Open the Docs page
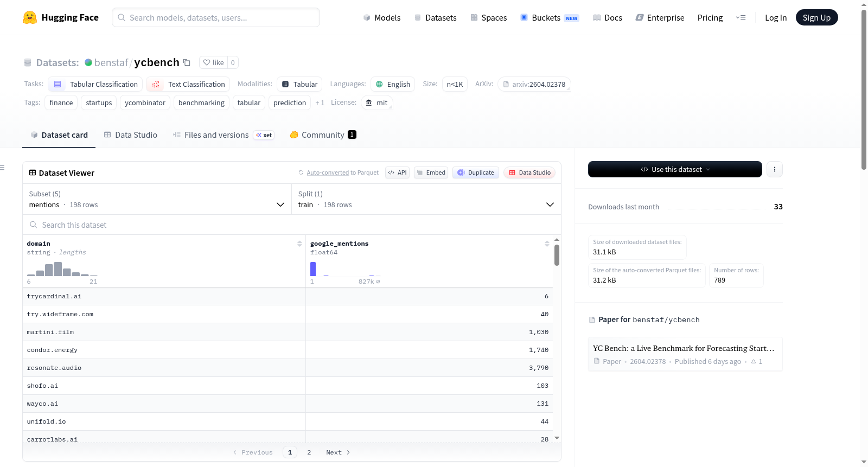Viewport: 868px width, 467px height. 608,17
